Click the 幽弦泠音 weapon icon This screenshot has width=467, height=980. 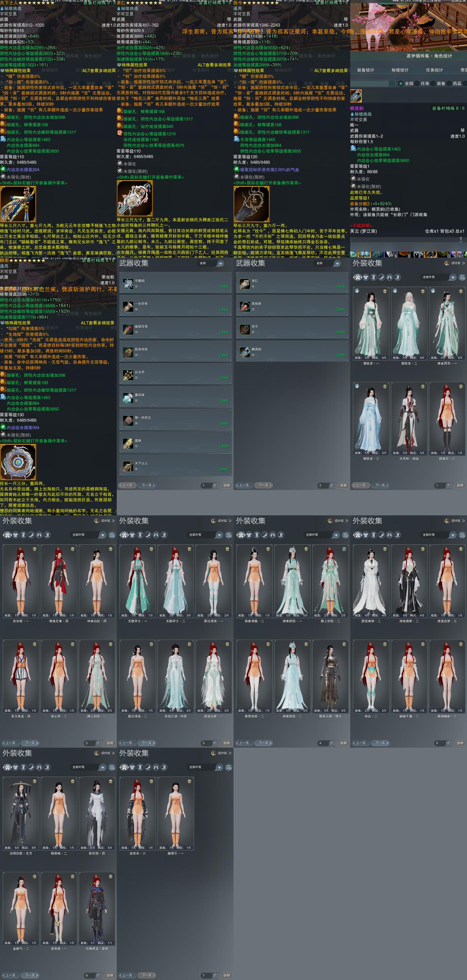click(x=128, y=329)
